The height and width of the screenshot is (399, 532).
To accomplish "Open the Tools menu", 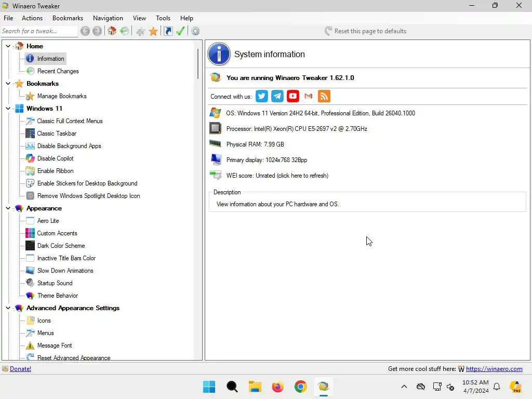I will (163, 18).
